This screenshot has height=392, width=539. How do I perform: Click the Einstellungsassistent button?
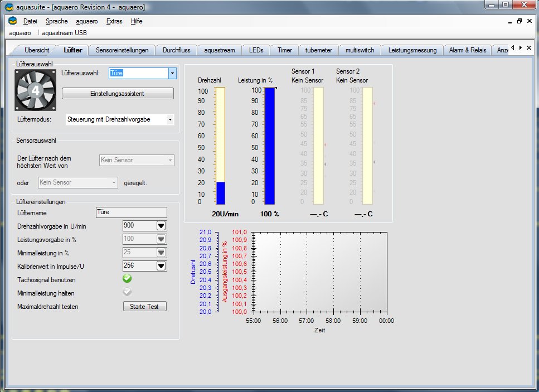[117, 94]
